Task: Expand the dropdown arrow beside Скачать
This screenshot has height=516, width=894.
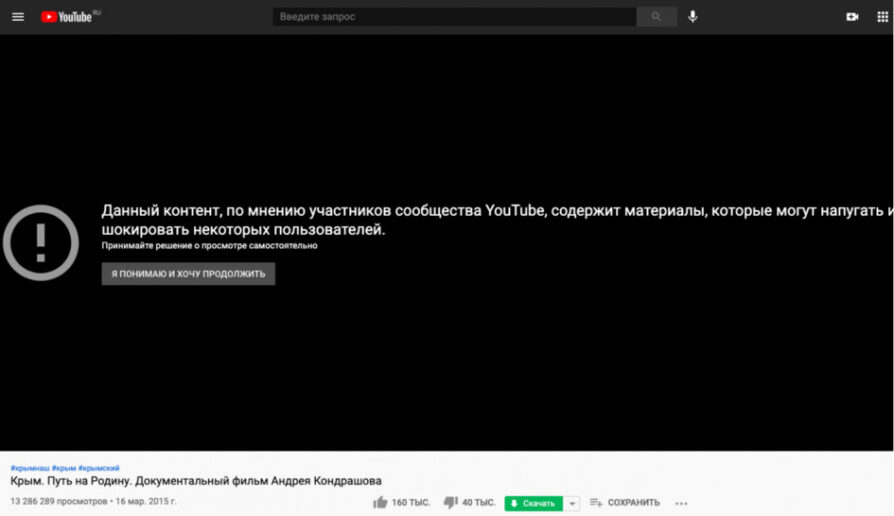Action: [572, 503]
